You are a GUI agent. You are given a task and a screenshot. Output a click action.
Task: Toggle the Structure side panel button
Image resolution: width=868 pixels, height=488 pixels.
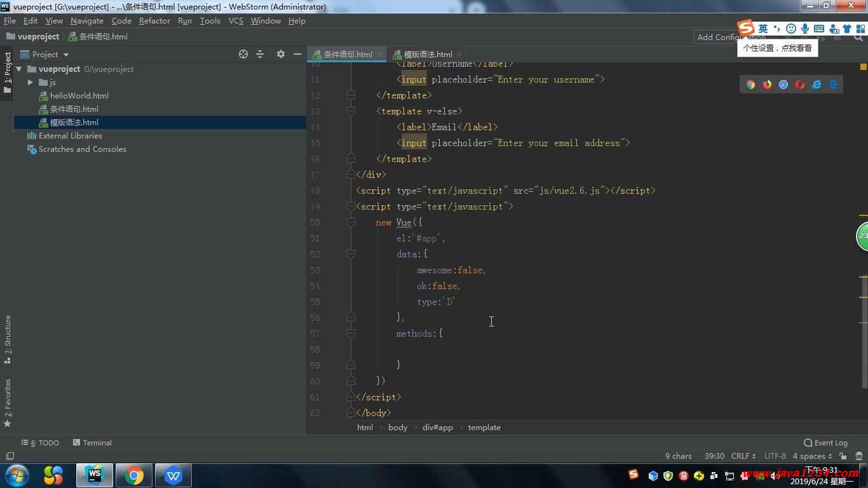click(7, 339)
